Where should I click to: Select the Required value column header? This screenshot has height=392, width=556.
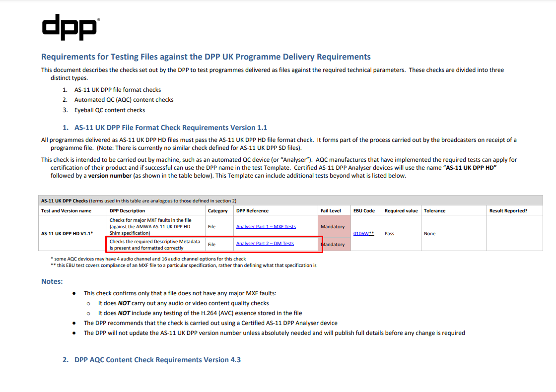click(x=401, y=210)
